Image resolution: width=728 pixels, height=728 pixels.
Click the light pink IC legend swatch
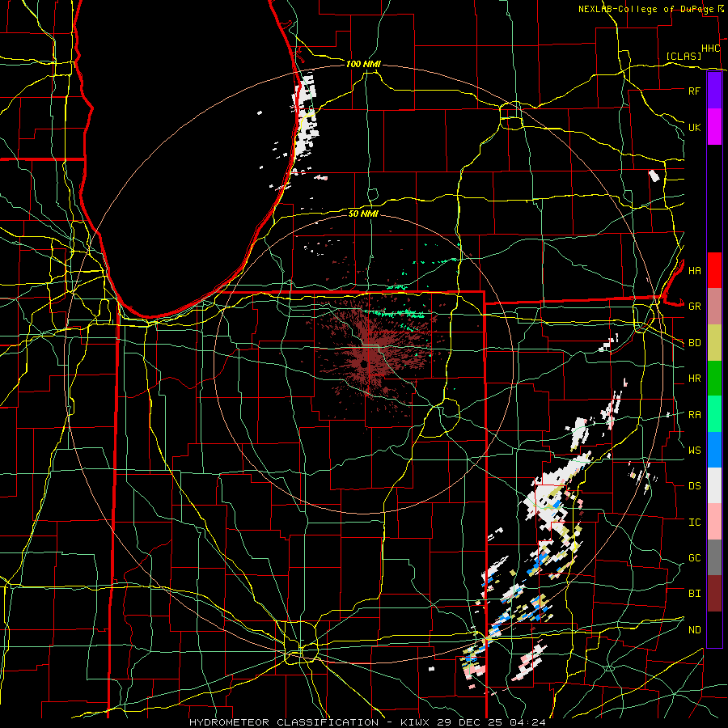714,522
